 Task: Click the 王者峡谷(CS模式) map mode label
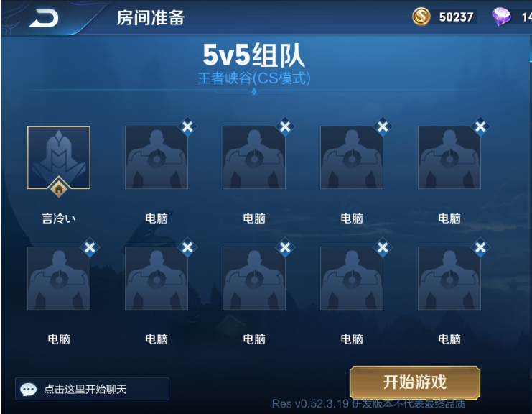coord(253,78)
